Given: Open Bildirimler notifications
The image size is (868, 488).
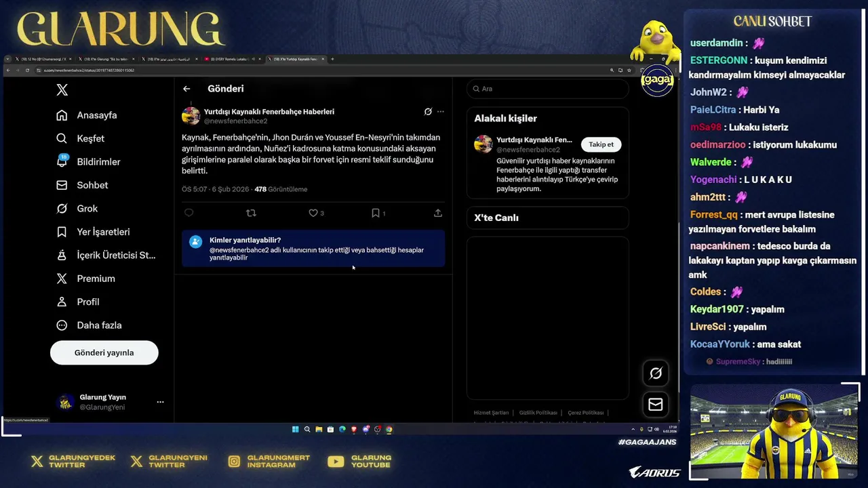Looking at the screenshot, I should [x=88, y=161].
